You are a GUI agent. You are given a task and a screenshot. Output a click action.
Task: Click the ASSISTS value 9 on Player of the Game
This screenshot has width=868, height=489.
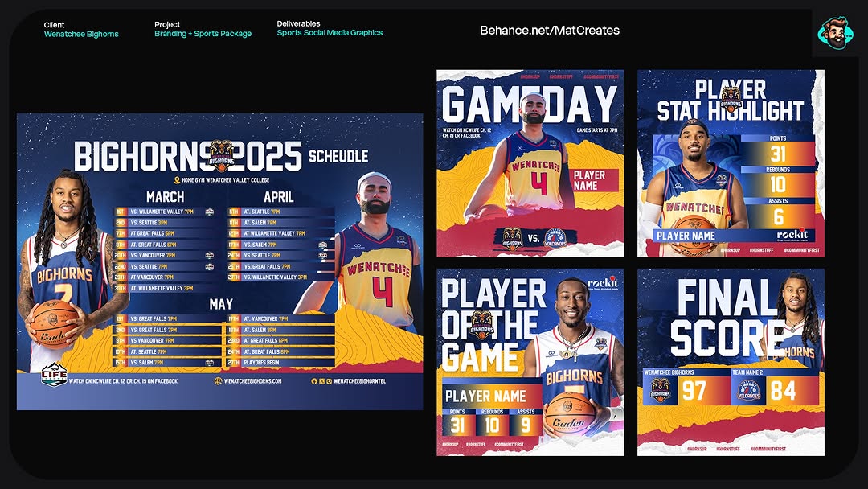525,425
